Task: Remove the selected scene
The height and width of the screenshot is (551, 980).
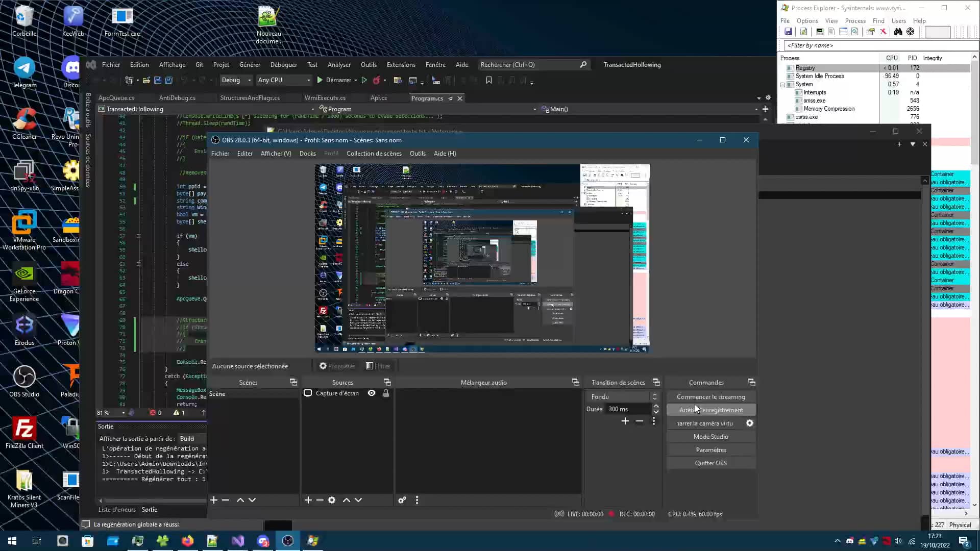Action: coord(225,500)
